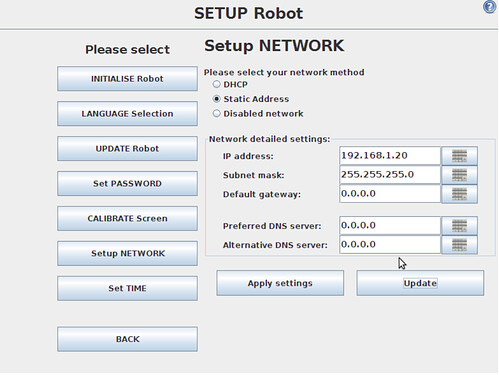Open Set PASSWORD settings
The height and width of the screenshot is (375, 499).
(127, 184)
